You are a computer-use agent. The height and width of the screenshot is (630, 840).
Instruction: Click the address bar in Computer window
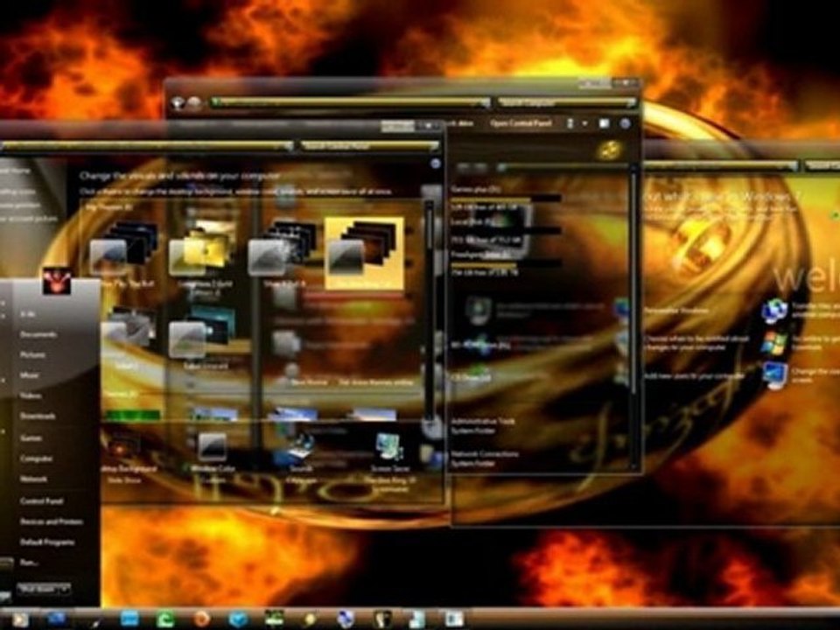click(350, 102)
